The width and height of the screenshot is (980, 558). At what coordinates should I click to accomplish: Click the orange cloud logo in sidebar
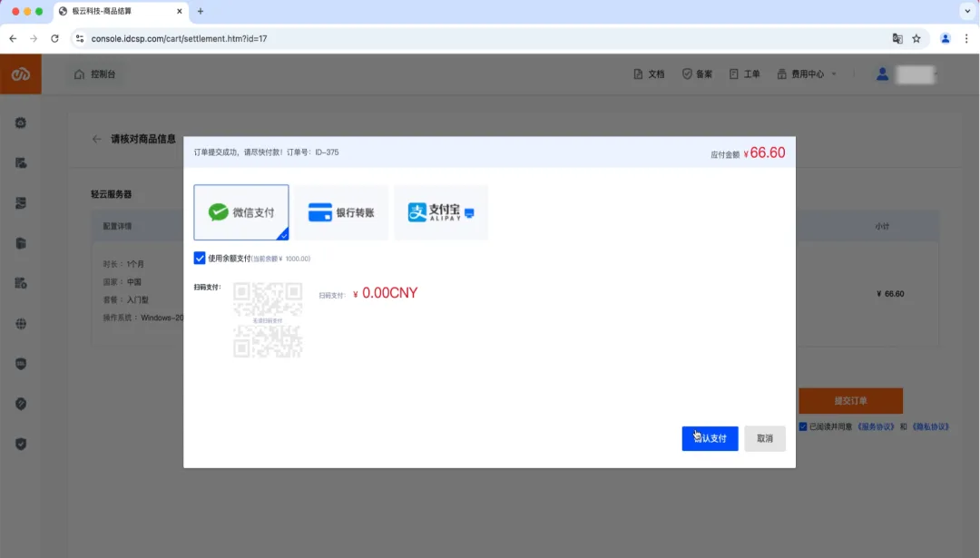point(21,74)
